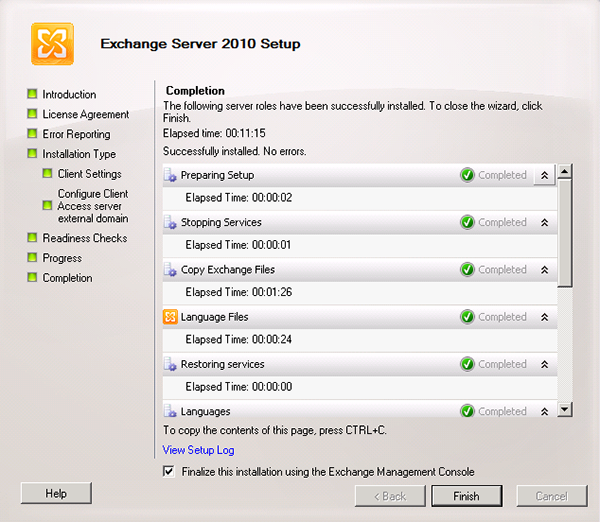Click the scrollbar down arrow
This screenshot has height=522, width=600.
tap(565, 409)
